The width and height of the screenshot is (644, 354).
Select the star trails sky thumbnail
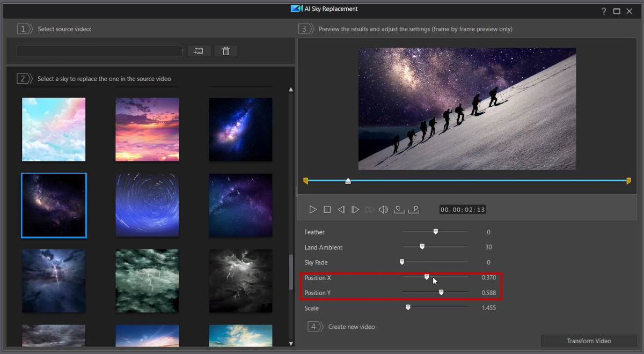pos(147,205)
